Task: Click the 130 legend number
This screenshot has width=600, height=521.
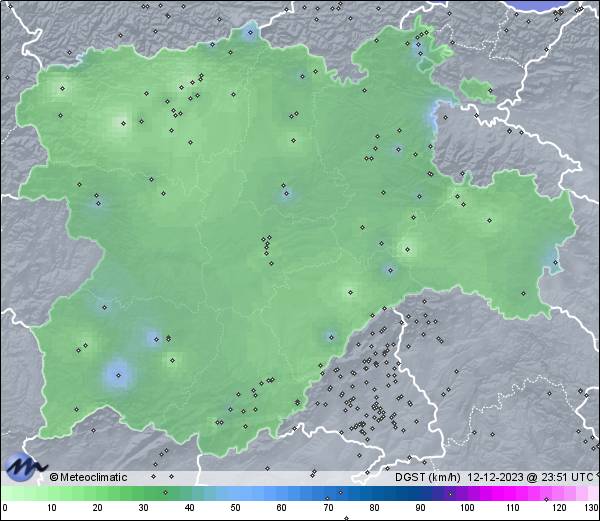Action: (592, 508)
